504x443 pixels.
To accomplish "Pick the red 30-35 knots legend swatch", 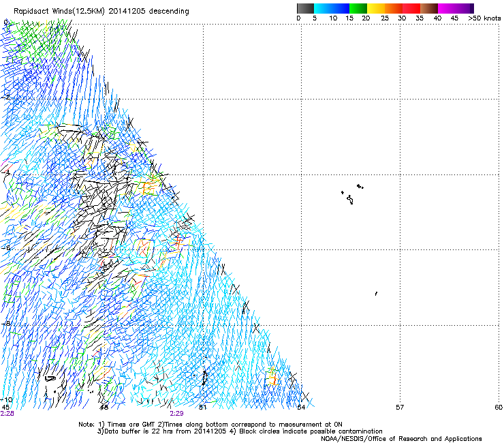I will click(411, 8).
